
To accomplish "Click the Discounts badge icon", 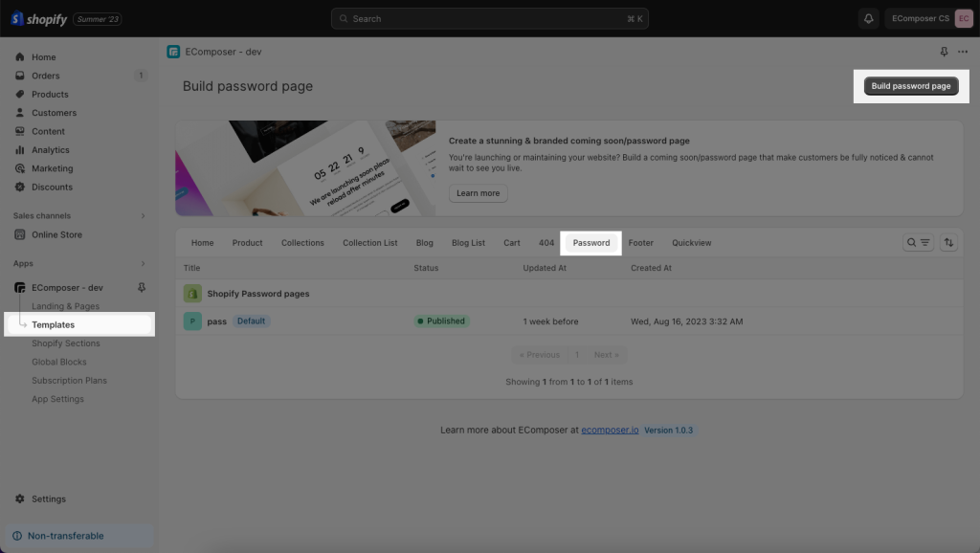I will tap(20, 187).
